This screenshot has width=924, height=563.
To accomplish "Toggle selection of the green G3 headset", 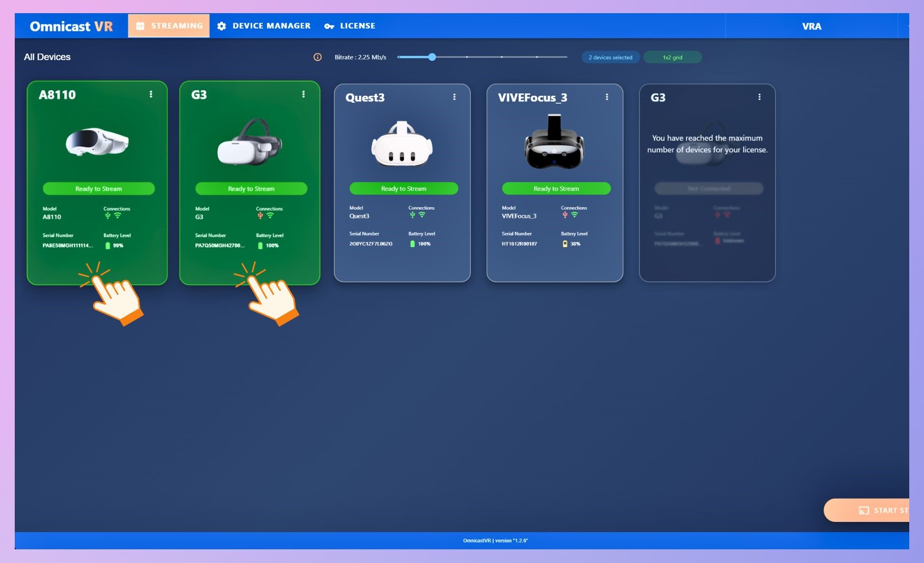I will 250,142.
